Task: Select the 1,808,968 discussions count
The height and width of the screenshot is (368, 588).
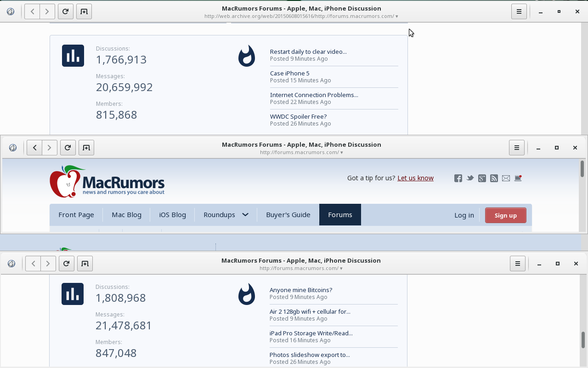Action: (121, 298)
